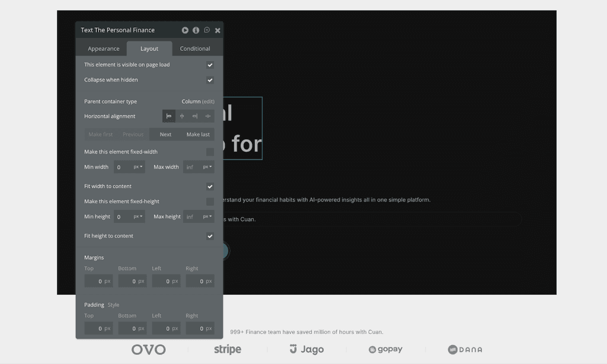Select align left horizontal alignment icon
This screenshot has height=364, width=607.
click(x=169, y=116)
